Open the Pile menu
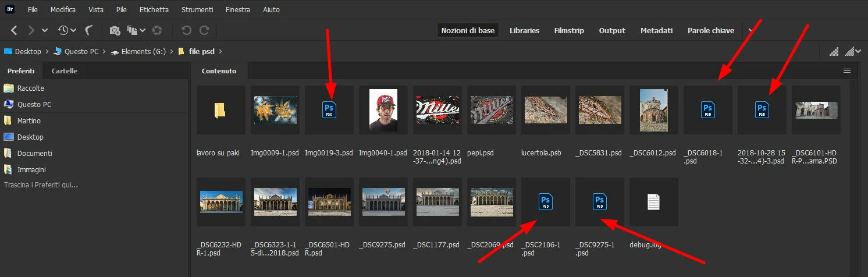The image size is (868, 277). (x=122, y=10)
